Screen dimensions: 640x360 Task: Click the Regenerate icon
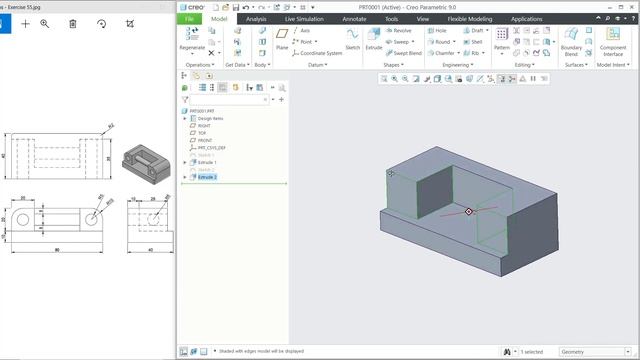(192, 34)
